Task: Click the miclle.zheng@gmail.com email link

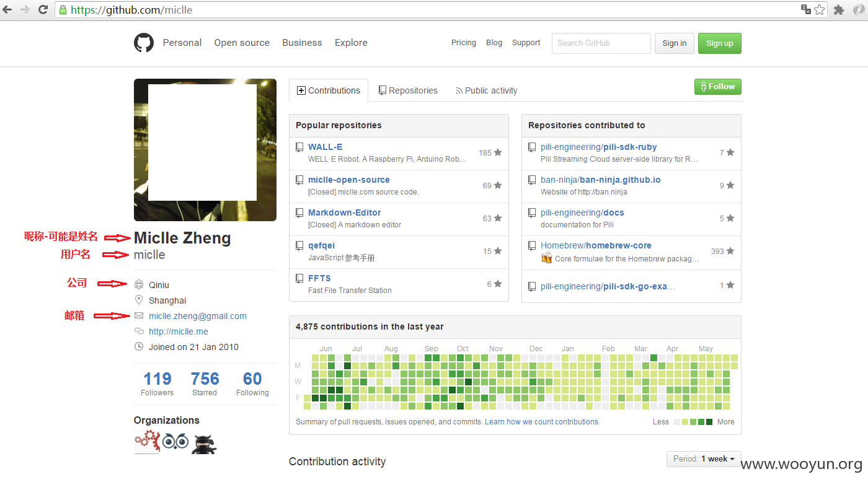Action: (198, 316)
